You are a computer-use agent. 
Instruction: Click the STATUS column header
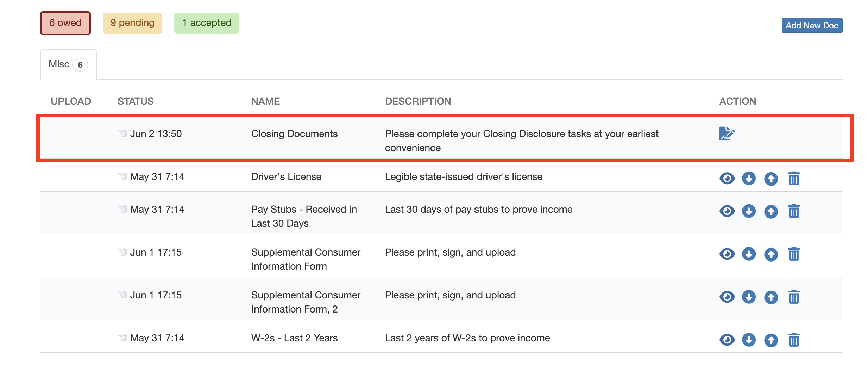pyautogui.click(x=136, y=101)
